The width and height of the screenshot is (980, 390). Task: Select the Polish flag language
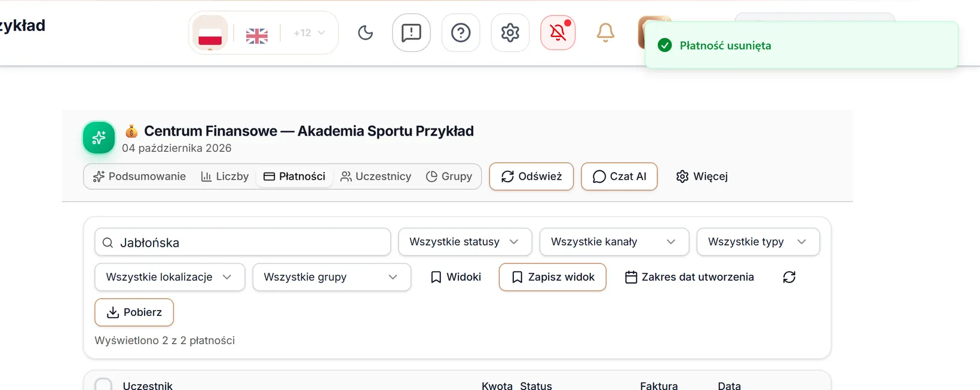(210, 33)
